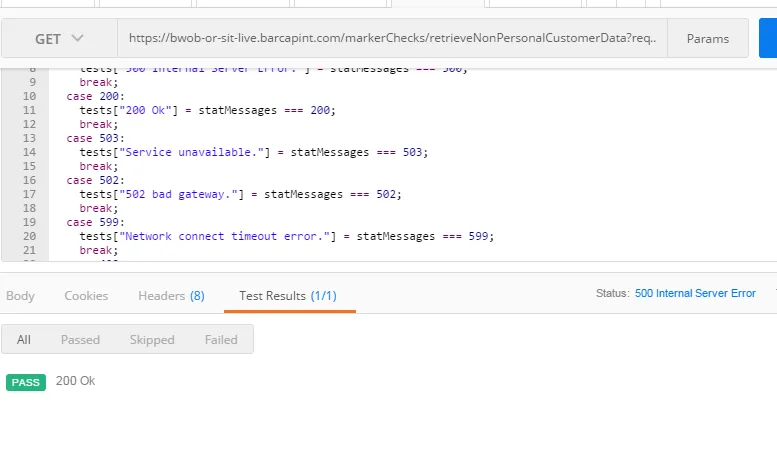Image resolution: width=777 pixels, height=449 pixels.
Task: Filter test results by All
Action: point(24,339)
